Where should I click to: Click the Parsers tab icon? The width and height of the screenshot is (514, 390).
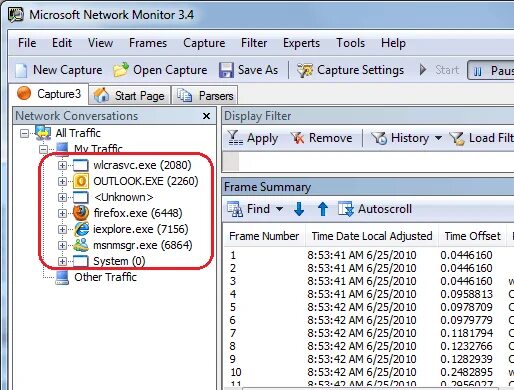(184, 95)
